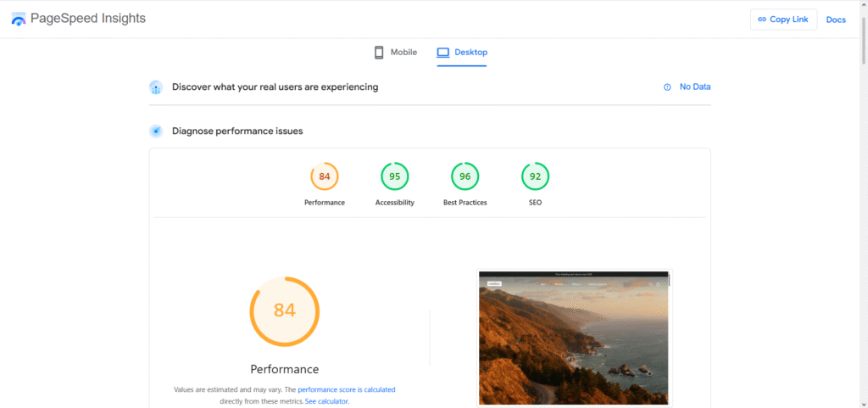Click the No Data info icon

coord(667,87)
